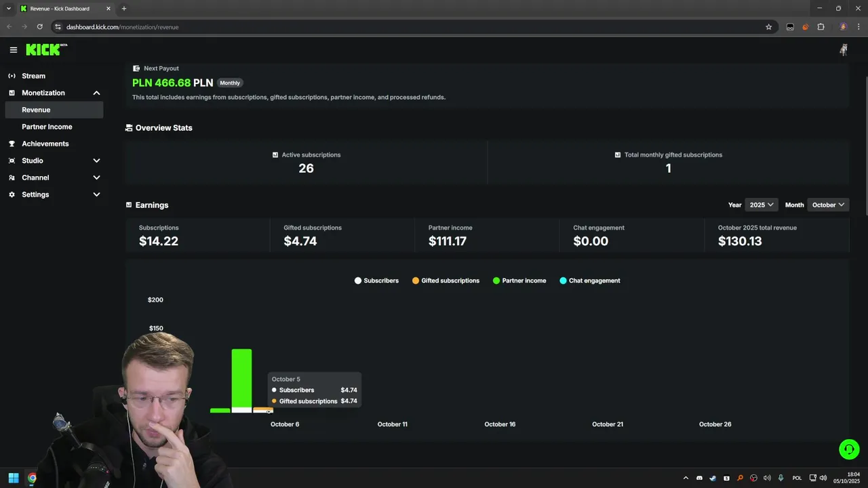
Task: Toggle the Partner income legend series
Action: [519, 281]
